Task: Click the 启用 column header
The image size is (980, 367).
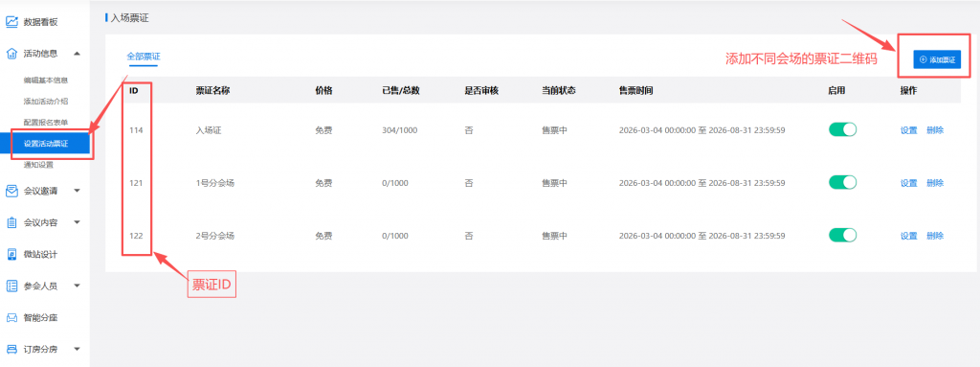Action: point(836,90)
